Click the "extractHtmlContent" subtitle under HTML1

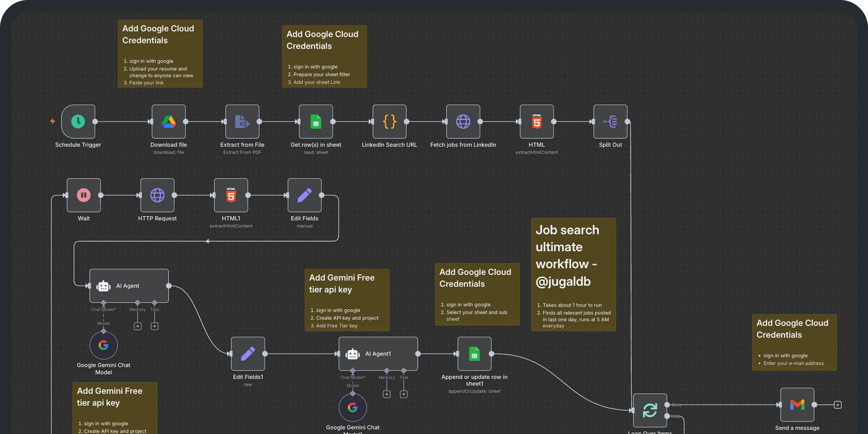pyautogui.click(x=231, y=226)
